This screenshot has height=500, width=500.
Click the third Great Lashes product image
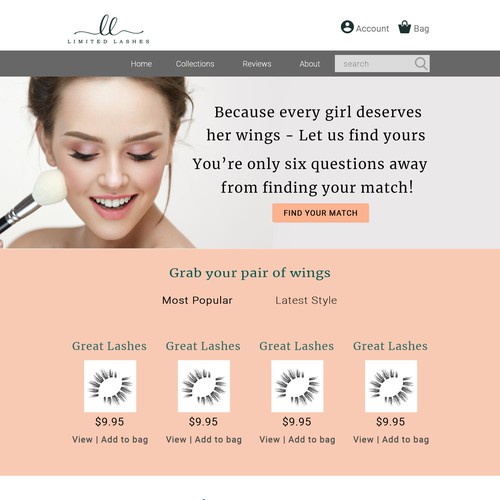[297, 386]
